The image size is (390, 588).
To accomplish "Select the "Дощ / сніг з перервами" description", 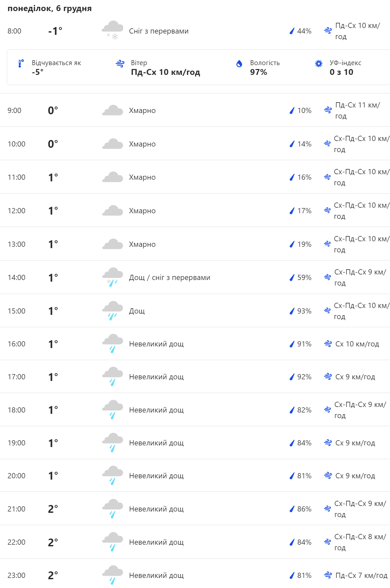I will [x=169, y=278].
